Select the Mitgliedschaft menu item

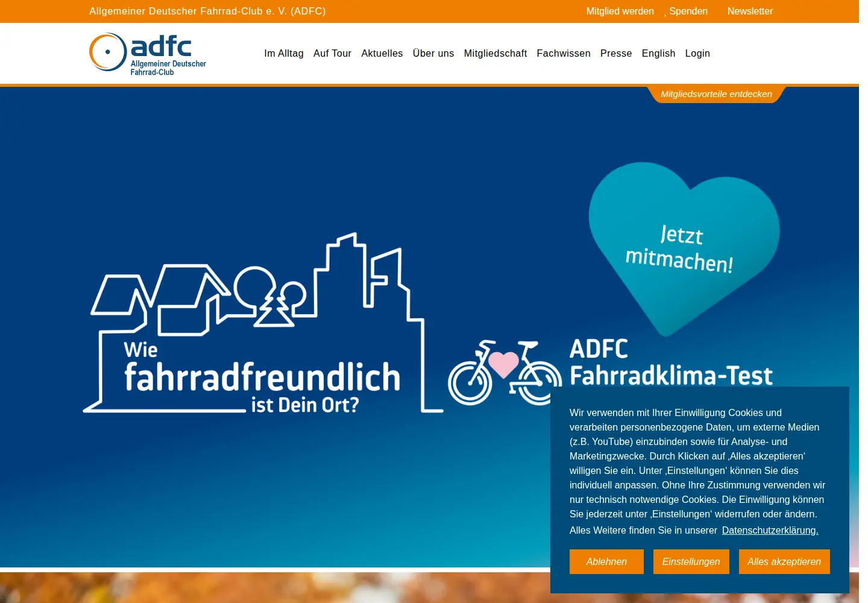495,53
